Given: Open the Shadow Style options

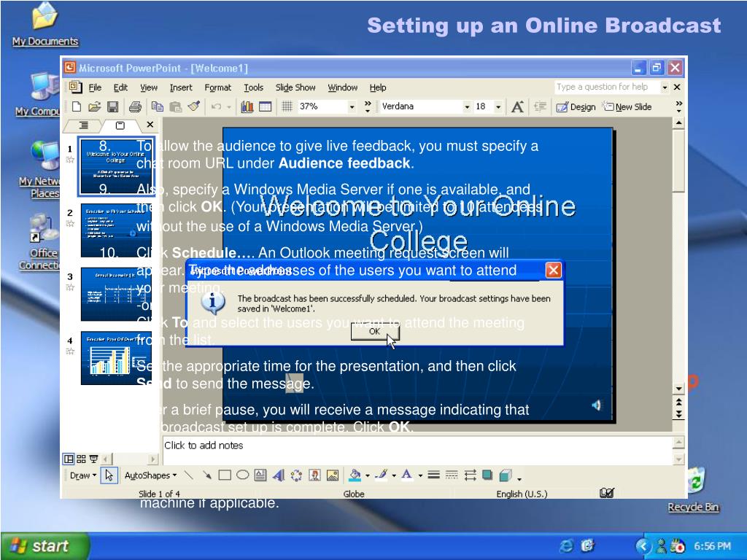Looking at the screenshot, I should coord(487,475).
